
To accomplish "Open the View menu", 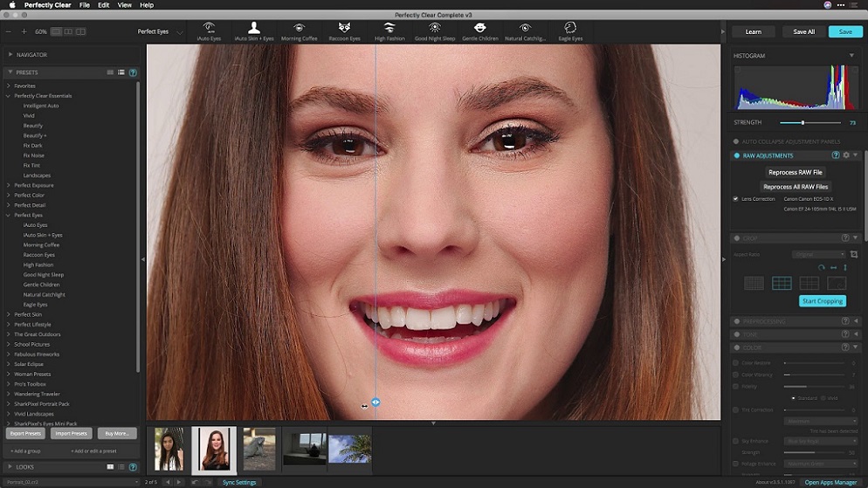I will coord(125,5).
